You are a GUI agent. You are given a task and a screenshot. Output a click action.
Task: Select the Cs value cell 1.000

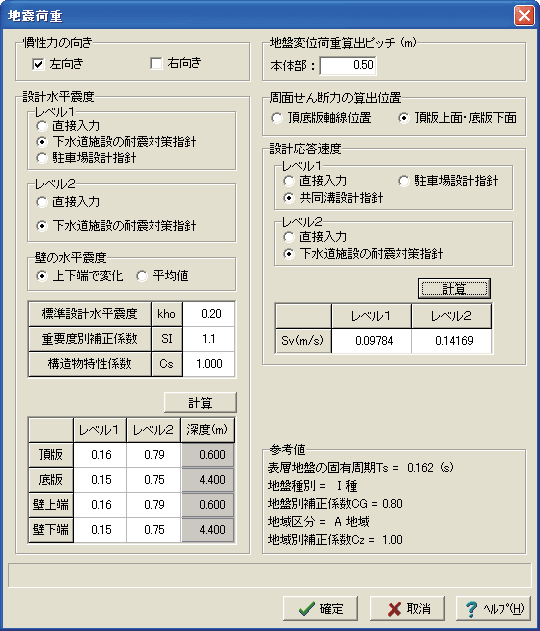point(208,364)
